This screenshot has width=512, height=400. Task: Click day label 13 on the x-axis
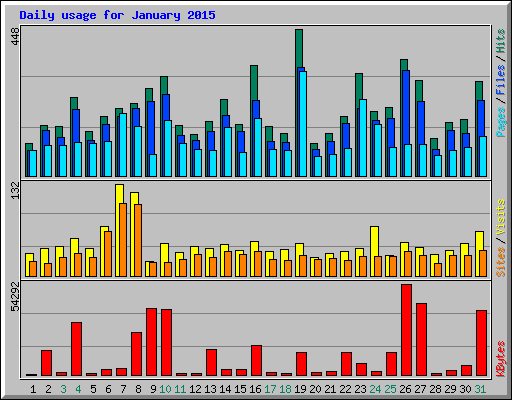tap(210, 389)
